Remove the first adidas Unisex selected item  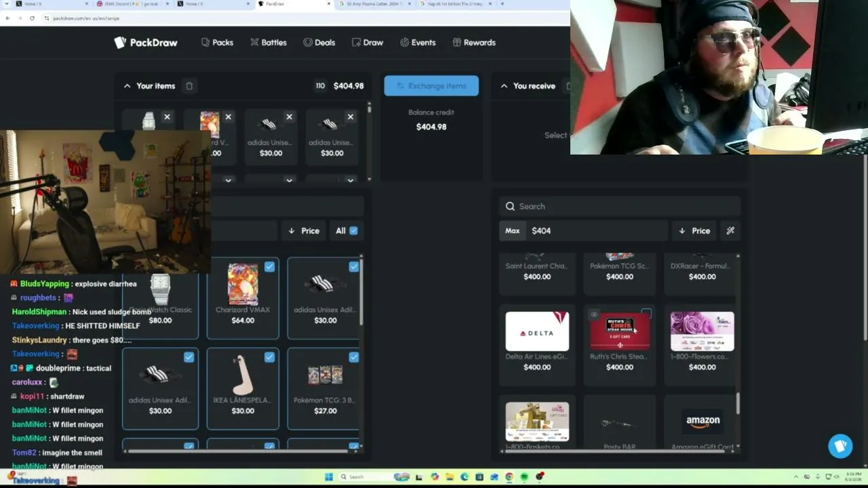(x=289, y=117)
